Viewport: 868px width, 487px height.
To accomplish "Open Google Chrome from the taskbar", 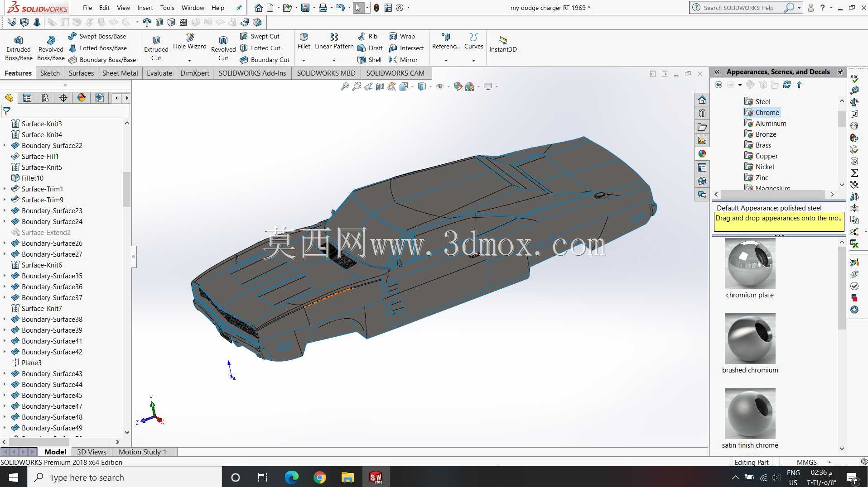I will (320, 477).
